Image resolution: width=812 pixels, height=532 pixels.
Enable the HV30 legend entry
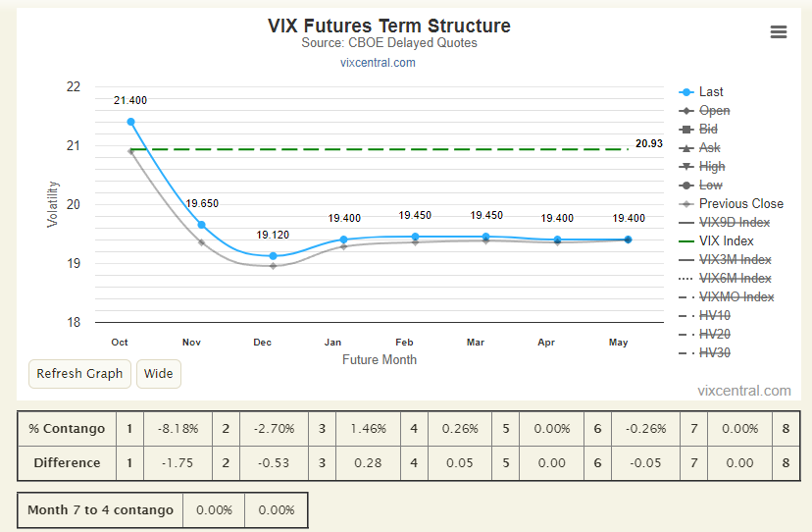click(715, 353)
